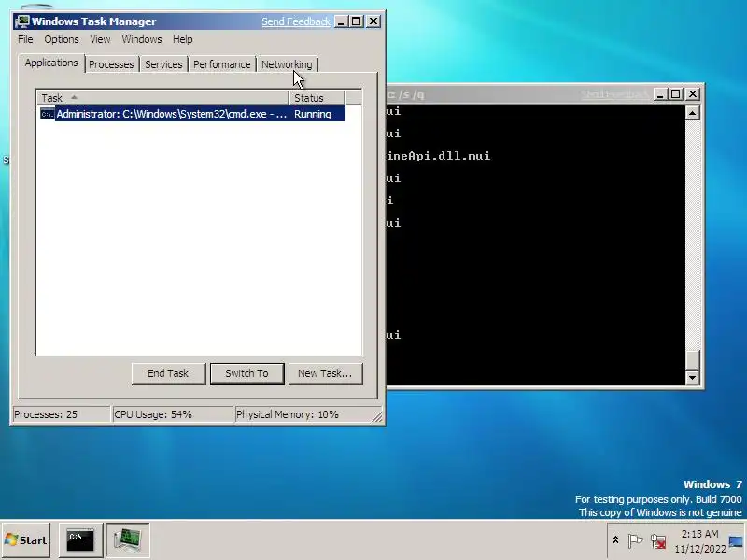Open the File menu in Task Manager
Screen dimensions: 747x560
25,39
